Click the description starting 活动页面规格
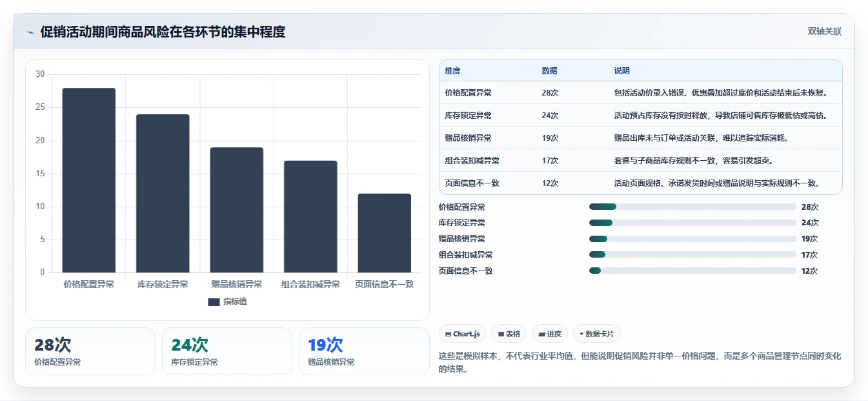The image size is (868, 401). coord(716,183)
